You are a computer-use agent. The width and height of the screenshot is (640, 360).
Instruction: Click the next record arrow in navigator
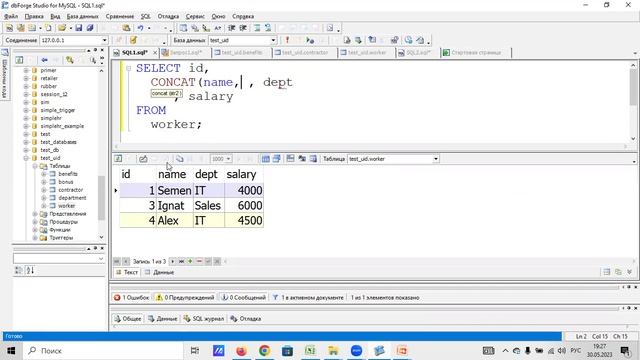point(172,261)
